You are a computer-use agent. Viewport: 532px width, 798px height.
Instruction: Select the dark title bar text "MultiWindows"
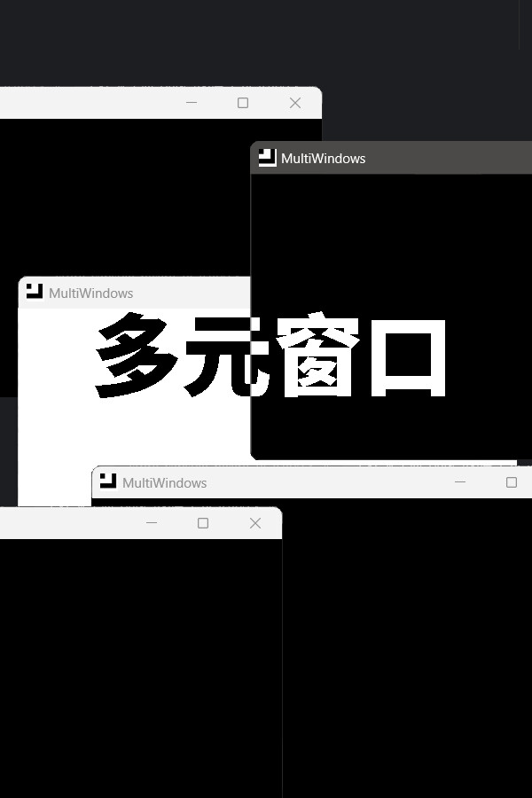[x=324, y=159]
